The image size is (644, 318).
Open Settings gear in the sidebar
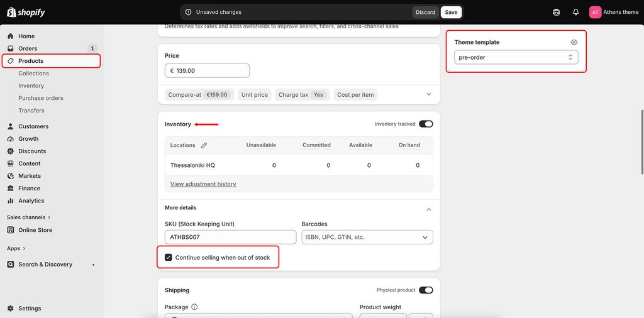11,308
